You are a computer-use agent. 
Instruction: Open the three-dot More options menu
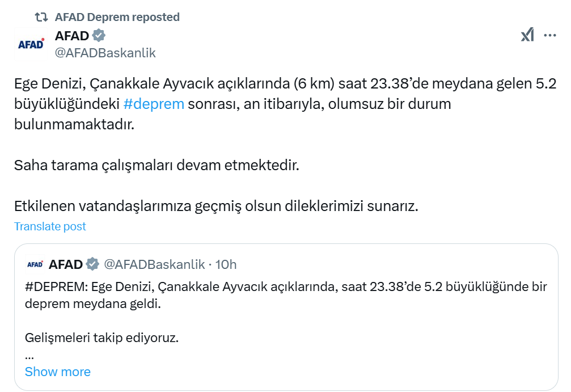[549, 35]
